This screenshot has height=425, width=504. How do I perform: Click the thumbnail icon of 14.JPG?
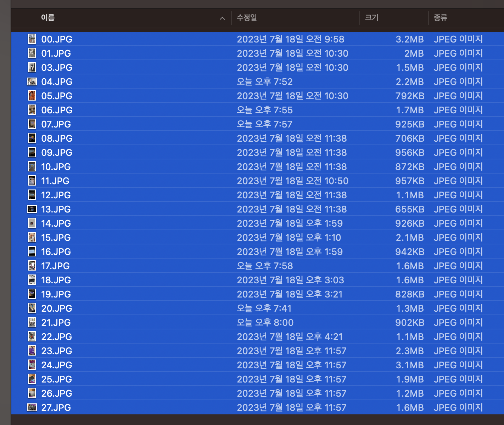point(32,223)
